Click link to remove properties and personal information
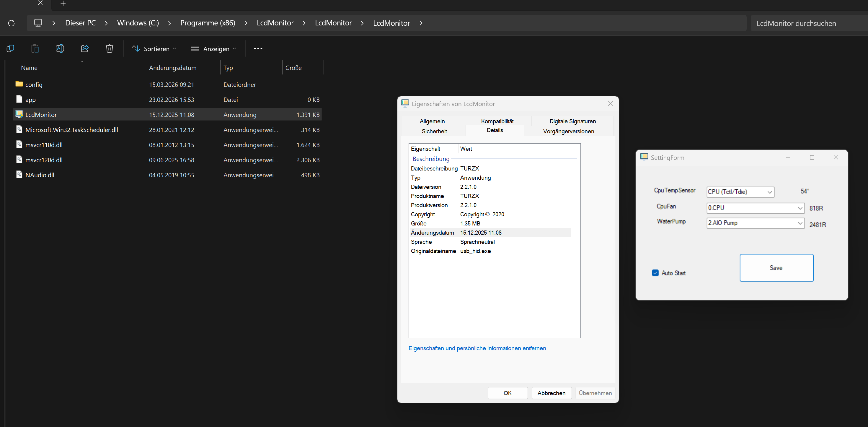 pyautogui.click(x=477, y=348)
